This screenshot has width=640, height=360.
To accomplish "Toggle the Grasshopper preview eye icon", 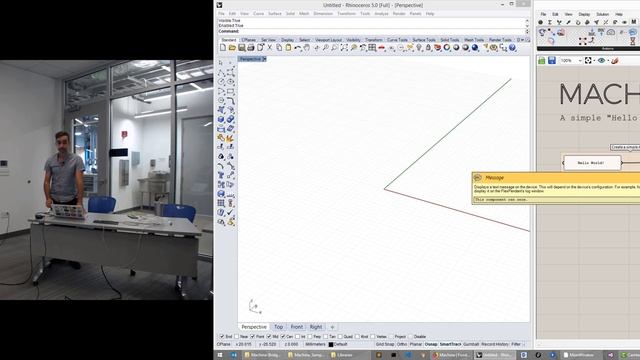I will click(602, 60).
